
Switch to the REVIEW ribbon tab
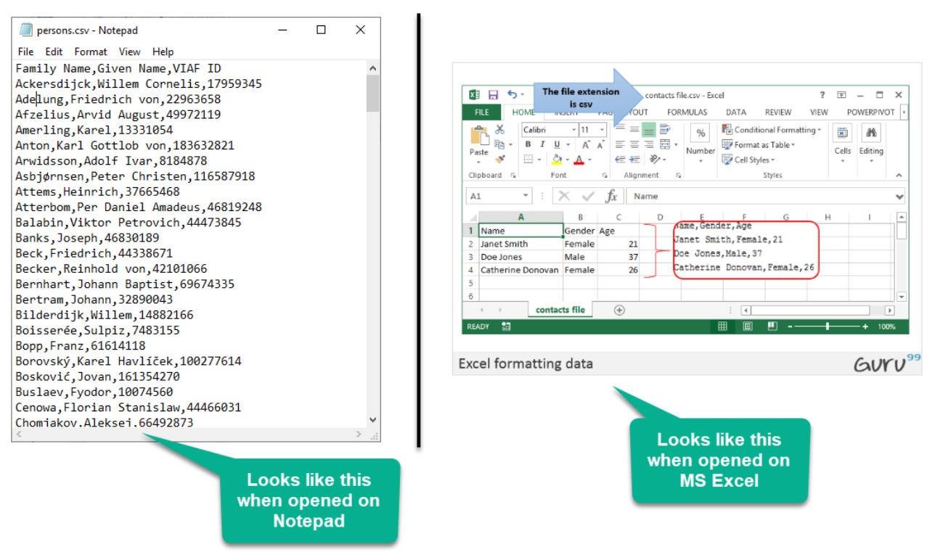click(778, 112)
